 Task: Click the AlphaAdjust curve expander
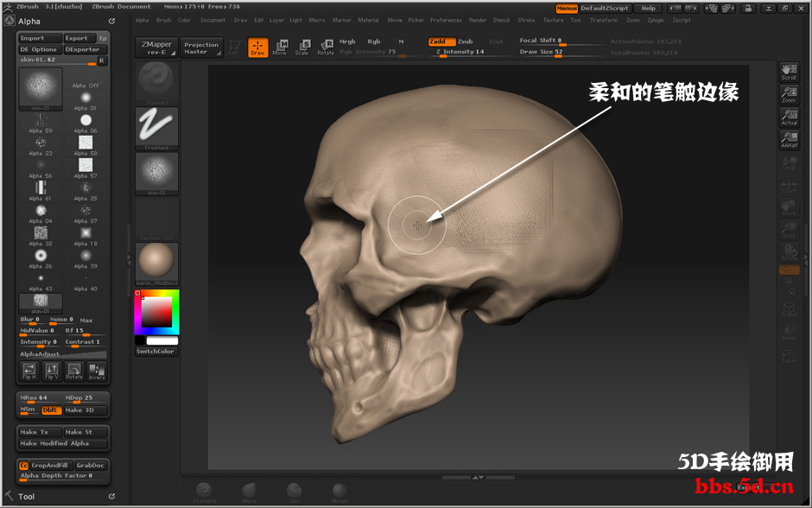pyautogui.click(x=63, y=354)
